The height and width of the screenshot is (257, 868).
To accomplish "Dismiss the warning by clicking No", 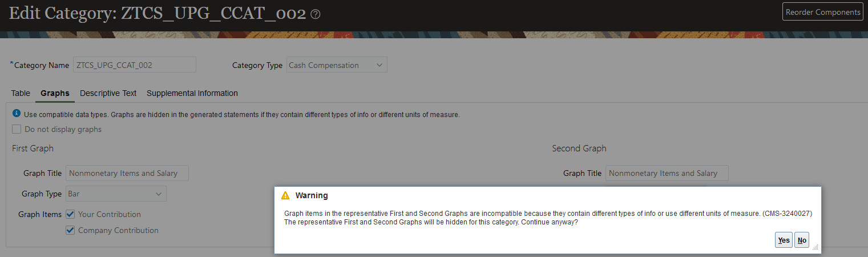I will point(802,240).
